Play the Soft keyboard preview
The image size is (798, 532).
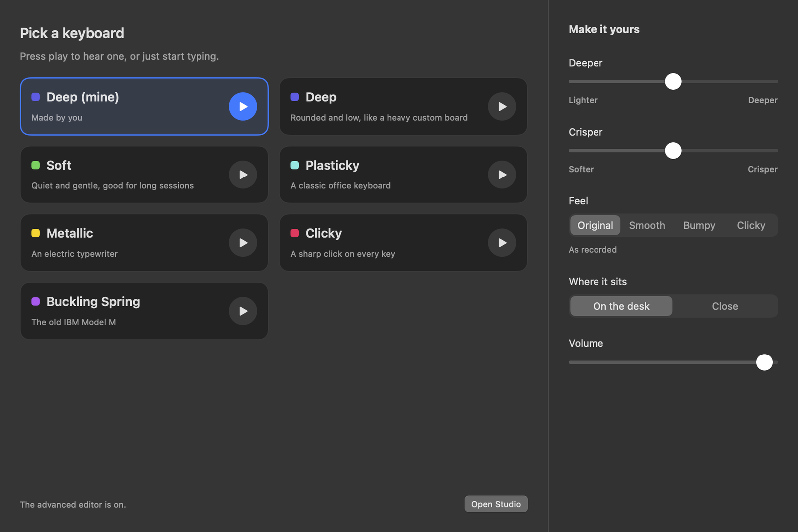tap(243, 175)
